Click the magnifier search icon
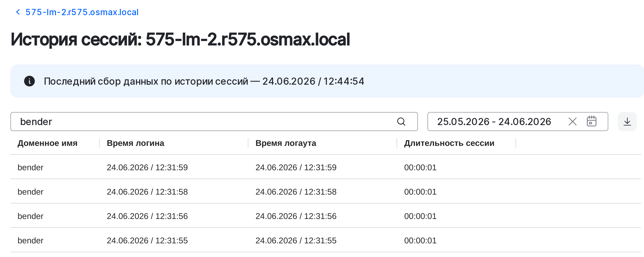This screenshot has height=257, width=644. (x=401, y=122)
